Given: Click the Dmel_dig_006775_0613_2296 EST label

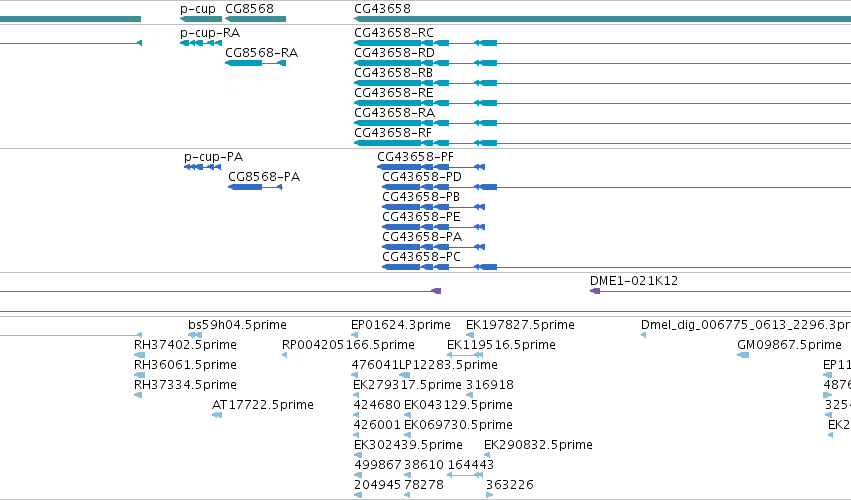Looking at the screenshot, I should point(746,325).
